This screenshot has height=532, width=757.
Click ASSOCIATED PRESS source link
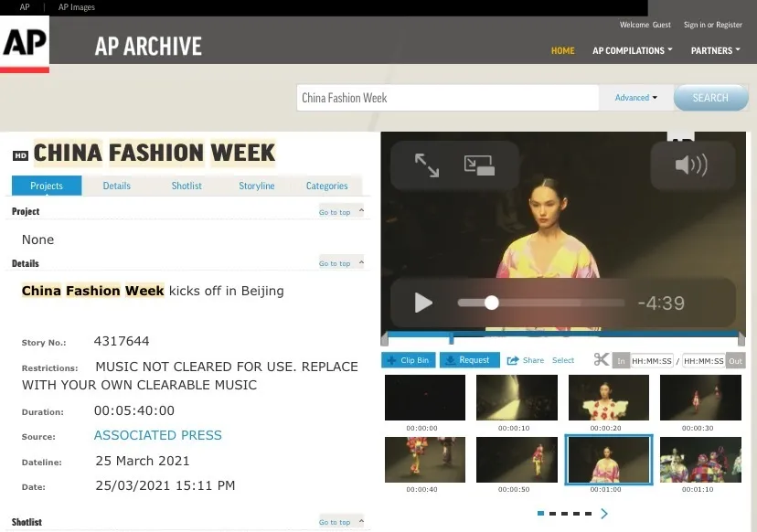(158, 435)
